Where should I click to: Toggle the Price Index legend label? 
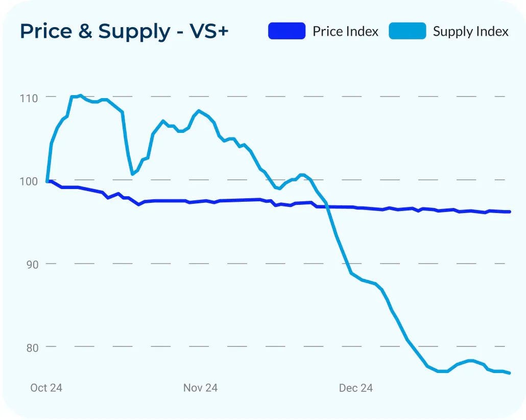click(345, 31)
